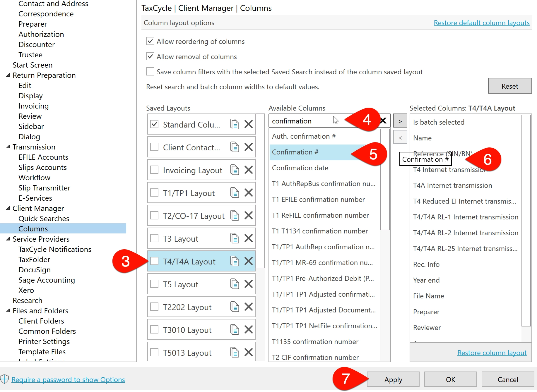Delete the T5013 Layout
Viewport: 537px width, 392px height.
249,353
